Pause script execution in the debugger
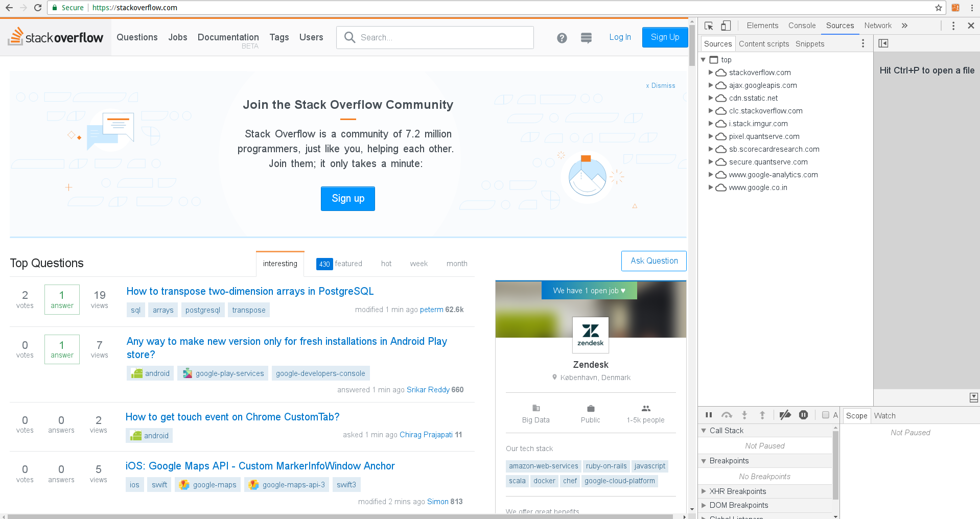980x519 pixels. pyautogui.click(x=709, y=415)
